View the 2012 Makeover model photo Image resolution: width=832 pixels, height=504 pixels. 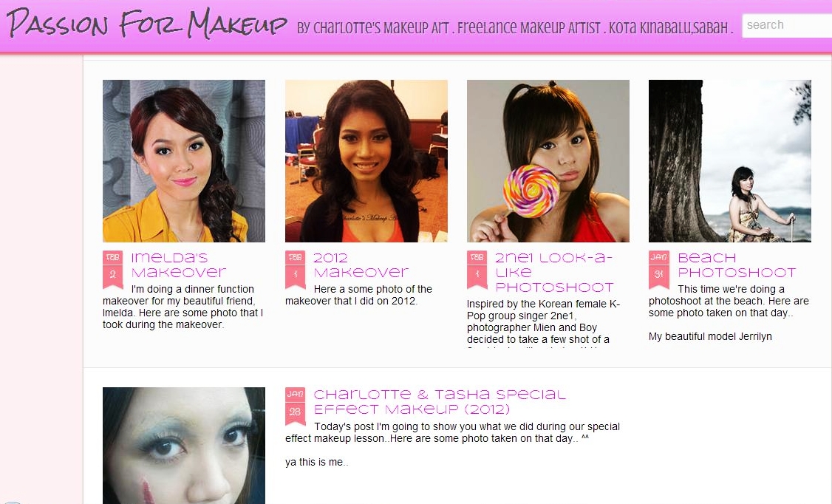[366, 161]
